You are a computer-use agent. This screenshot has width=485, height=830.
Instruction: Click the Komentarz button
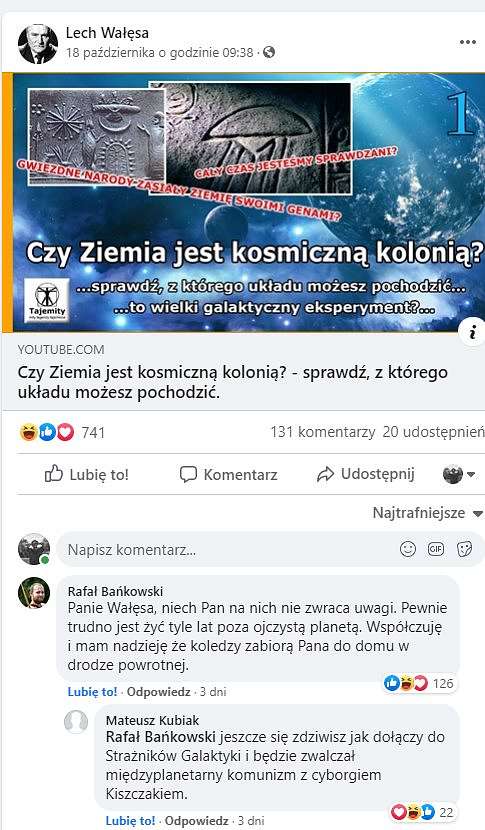coord(228,474)
